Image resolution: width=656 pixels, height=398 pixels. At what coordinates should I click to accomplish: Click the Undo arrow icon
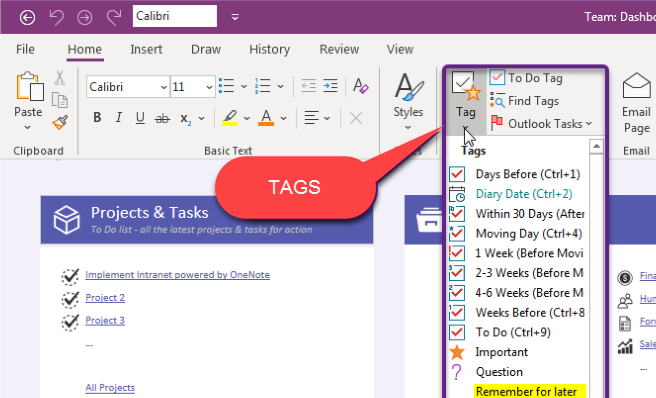(56, 17)
